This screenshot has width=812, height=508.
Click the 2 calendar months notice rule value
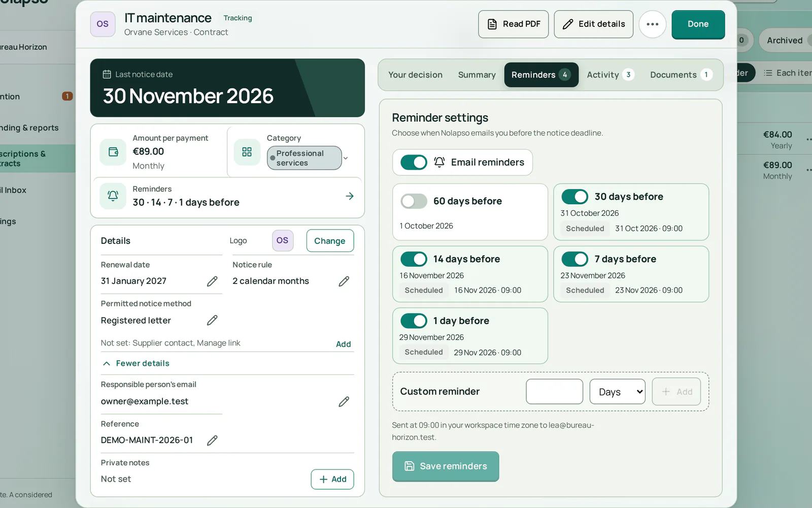(x=270, y=281)
